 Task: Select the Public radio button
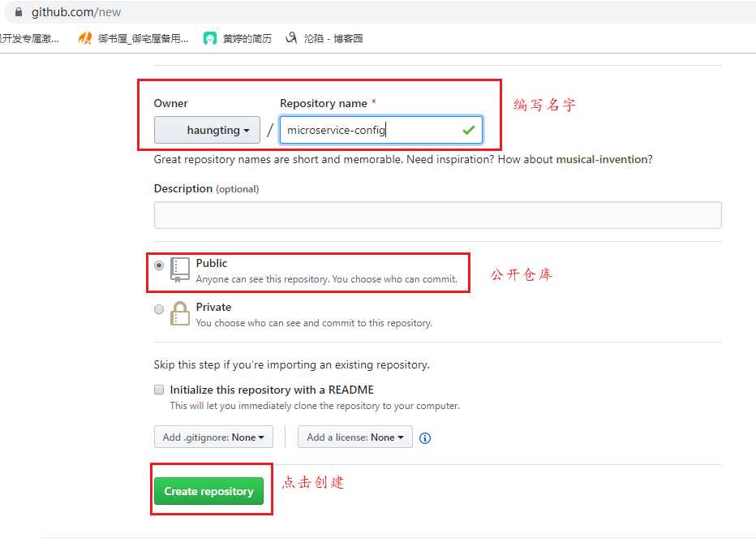[x=159, y=265]
